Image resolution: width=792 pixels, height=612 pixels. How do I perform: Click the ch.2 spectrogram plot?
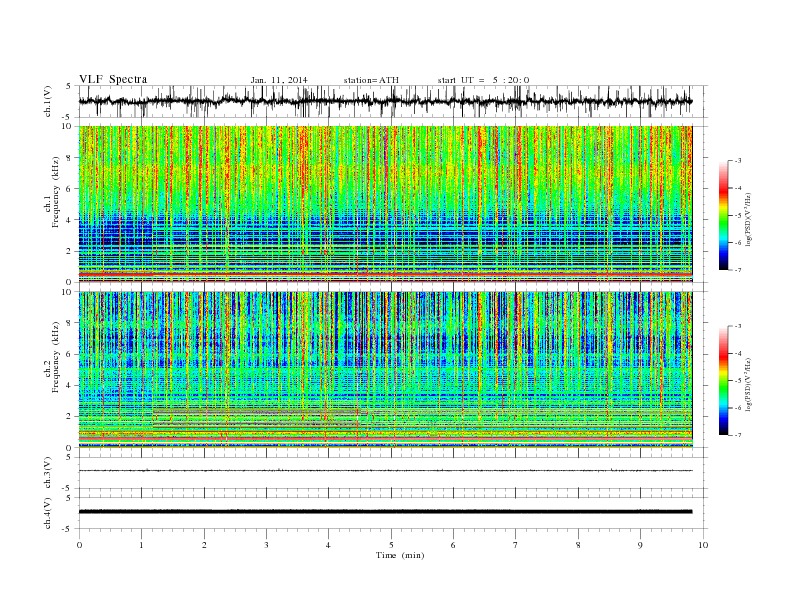pyautogui.click(x=385, y=370)
